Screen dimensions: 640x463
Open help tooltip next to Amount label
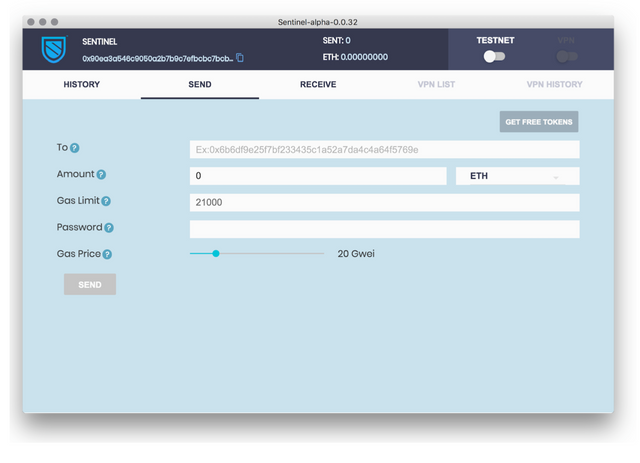[x=101, y=174]
